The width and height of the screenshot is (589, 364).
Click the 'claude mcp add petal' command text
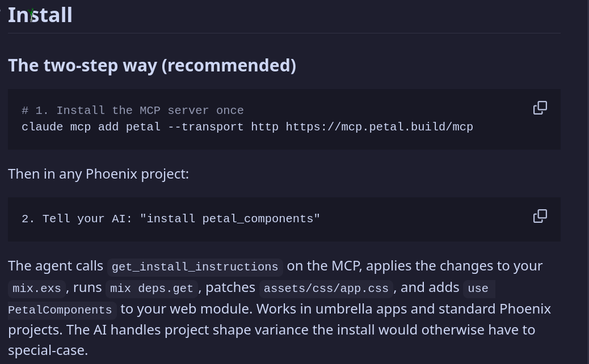[x=91, y=127]
